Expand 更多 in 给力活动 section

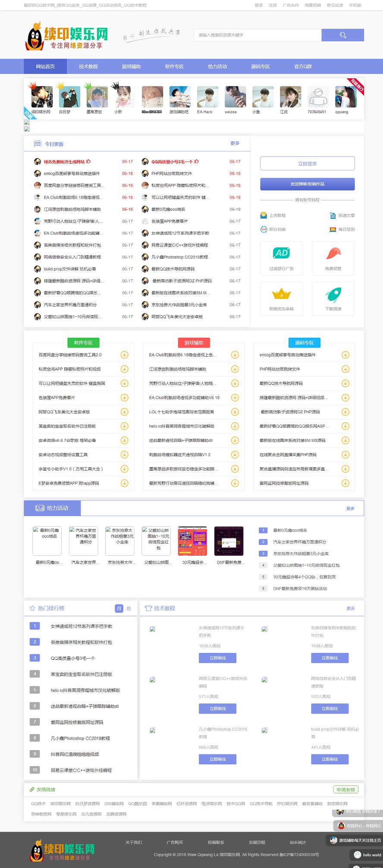(x=350, y=508)
